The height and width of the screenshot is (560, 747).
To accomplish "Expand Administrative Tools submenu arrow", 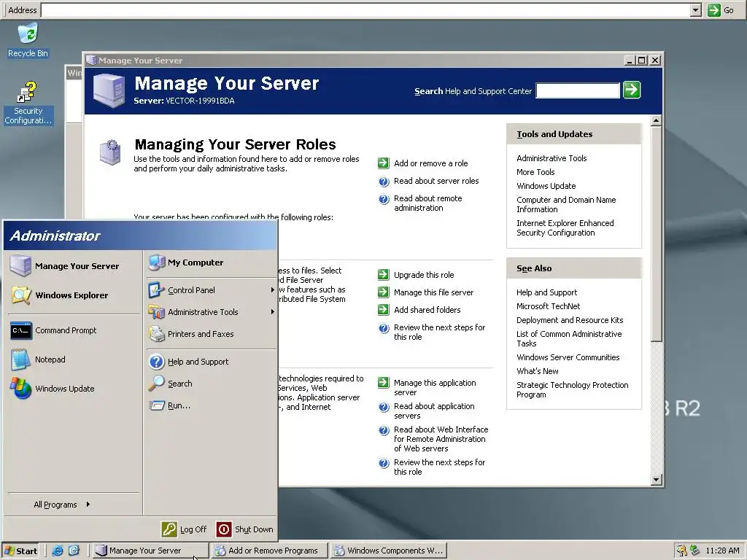I will point(272,312).
